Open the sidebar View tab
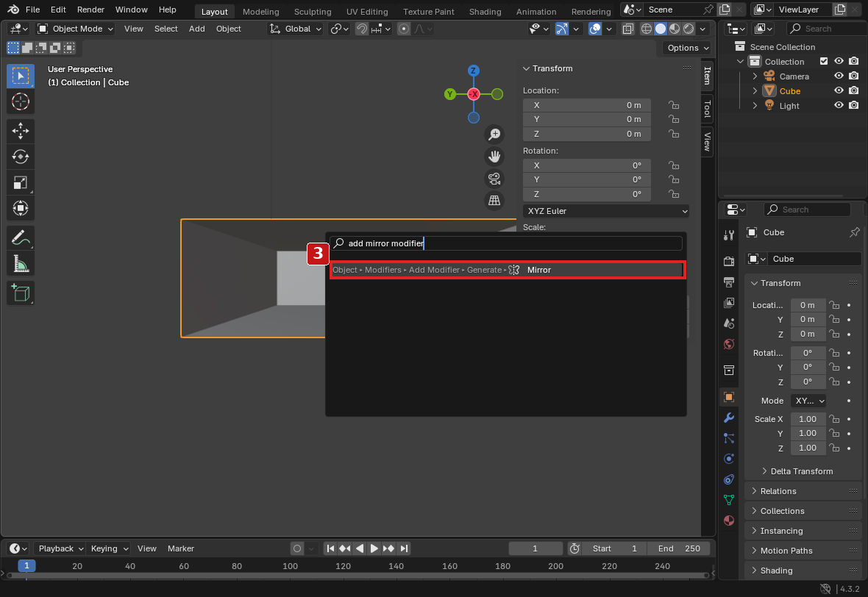This screenshot has height=597, width=868. [707, 142]
